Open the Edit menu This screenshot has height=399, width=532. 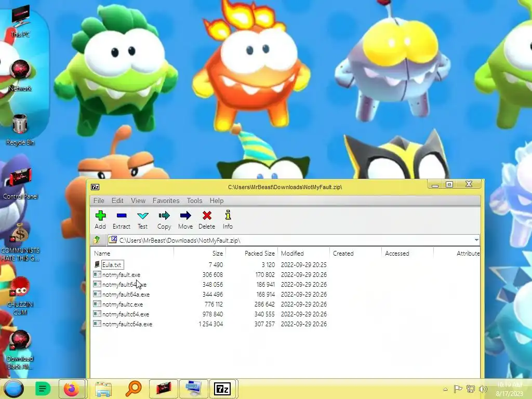coord(117,201)
